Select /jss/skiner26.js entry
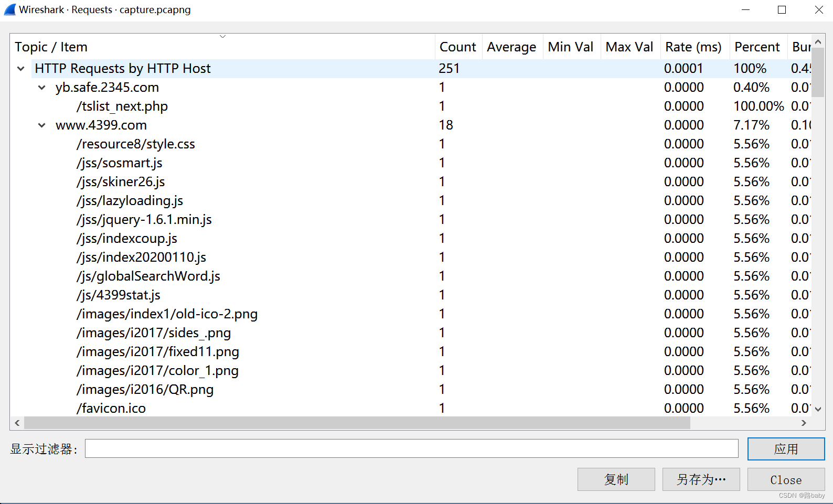833x504 pixels. click(411, 182)
